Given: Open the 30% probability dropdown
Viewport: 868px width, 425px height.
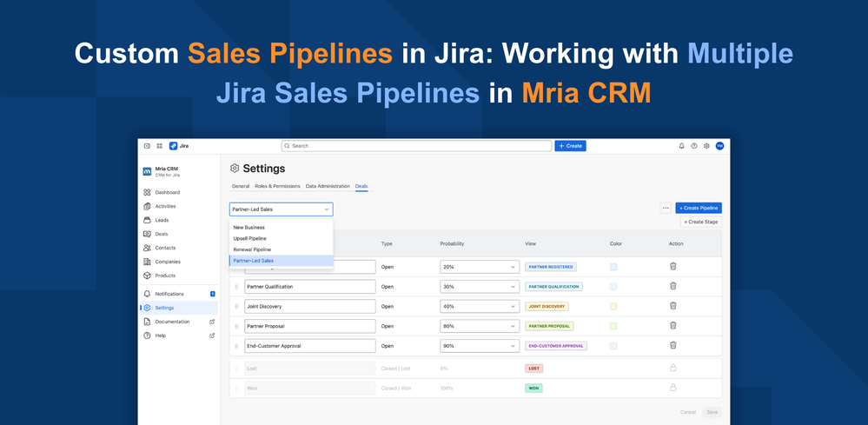Looking at the screenshot, I should 480,287.
